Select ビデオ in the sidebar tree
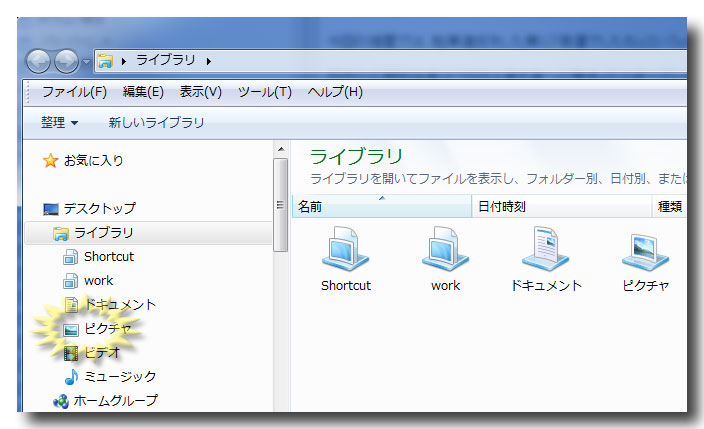Viewport: 704px width, 429px height. (x=102, y=352)
